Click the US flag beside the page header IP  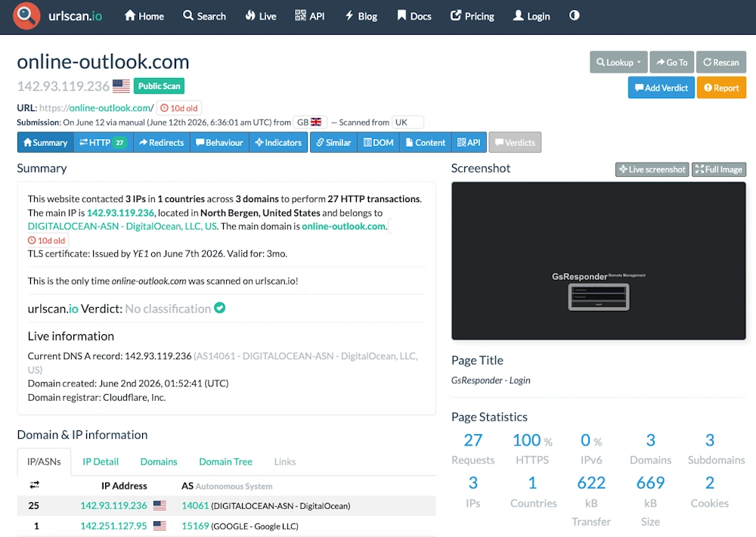click(121, 86)
